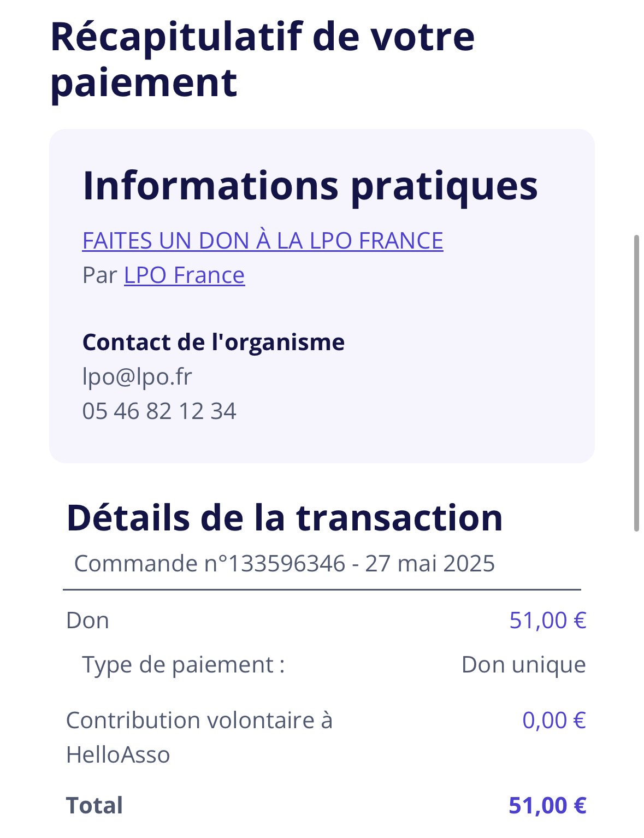Screen dimensions: 644x838
Task: Click the lpo@lpo.fr email address
Action: point(137,376)
